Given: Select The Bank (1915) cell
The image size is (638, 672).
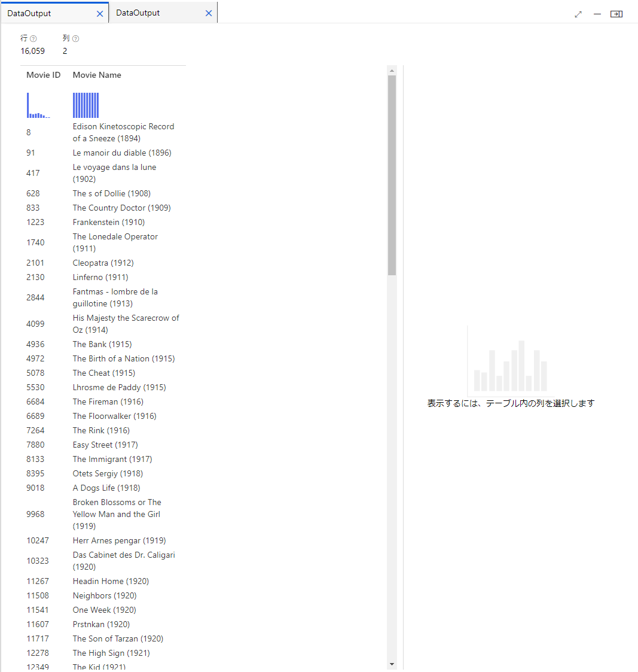Looking at the screenshot, I should (102, 344).
